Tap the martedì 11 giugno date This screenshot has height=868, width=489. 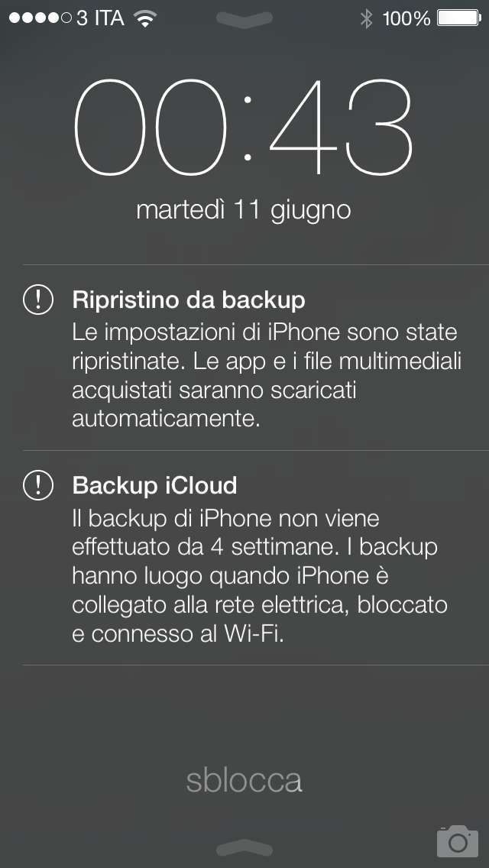click(x=244, y=210)
